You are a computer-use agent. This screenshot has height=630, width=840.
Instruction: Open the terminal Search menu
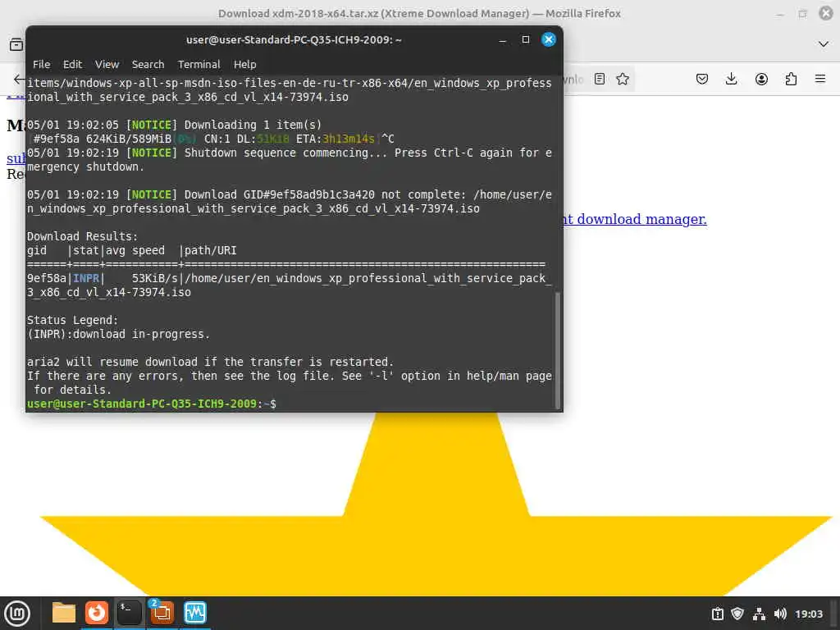(x=148, y=64)
